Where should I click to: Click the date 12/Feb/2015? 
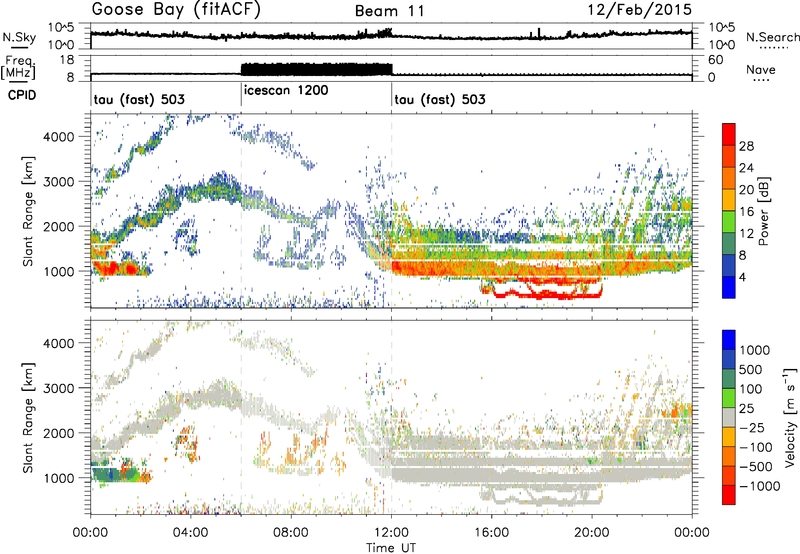(639, 10)
